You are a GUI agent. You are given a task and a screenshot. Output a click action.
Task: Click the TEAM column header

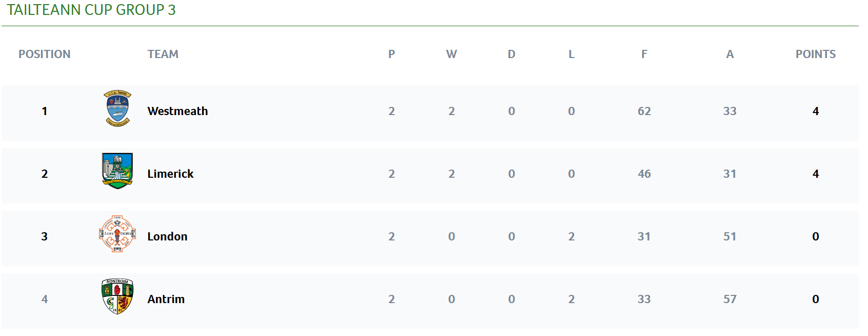163,54
